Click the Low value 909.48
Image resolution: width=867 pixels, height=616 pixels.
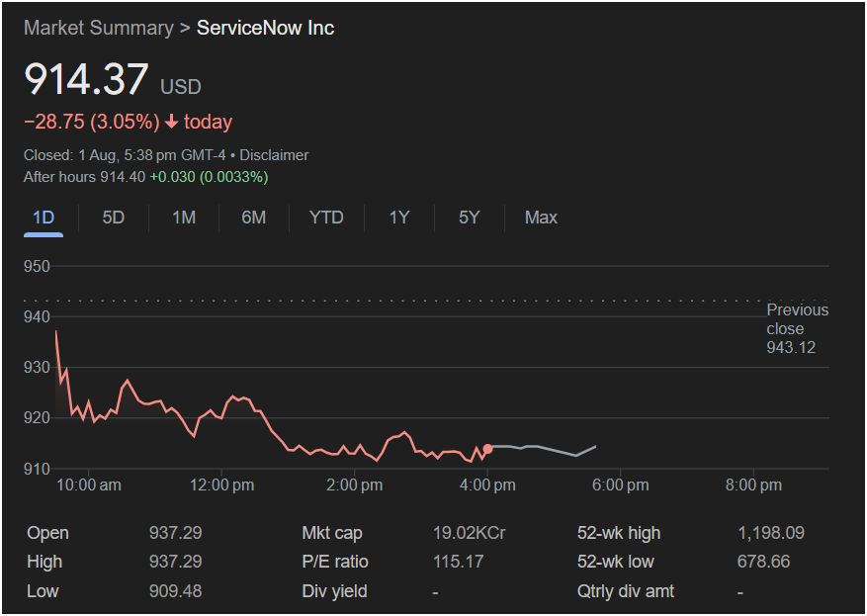pyautogui.click(x=175, y=591)
